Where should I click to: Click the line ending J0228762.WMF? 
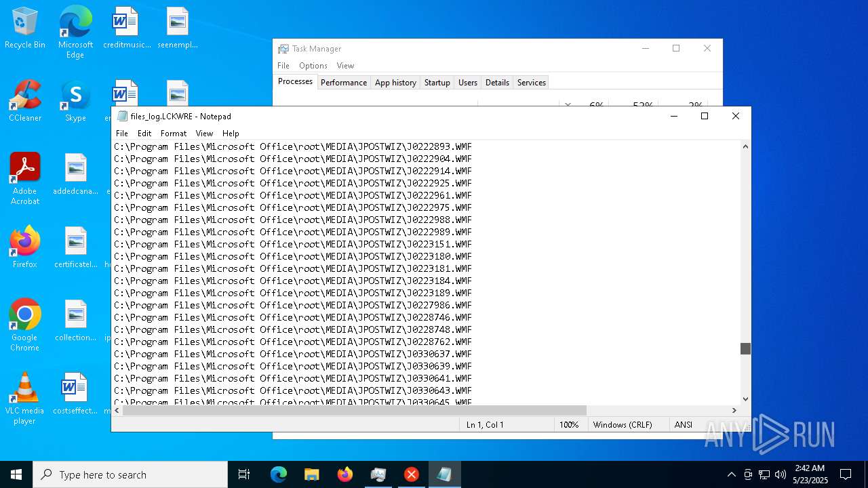293,342
